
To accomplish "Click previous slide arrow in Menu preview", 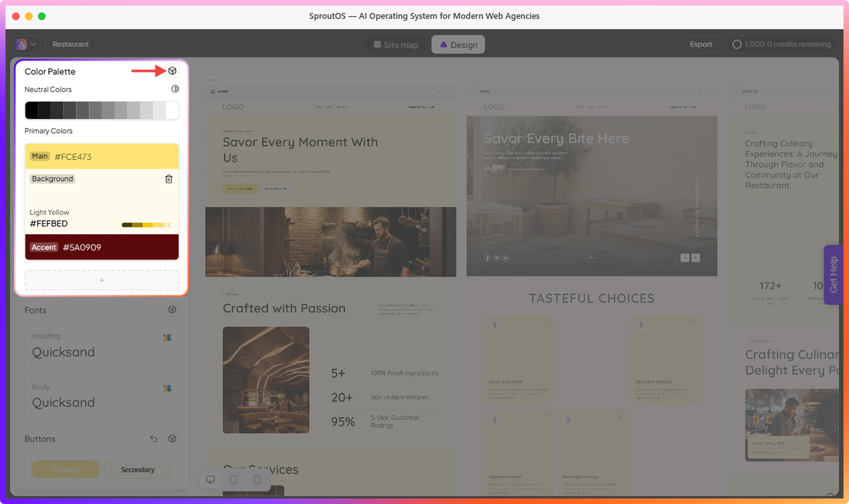I will (x=685, y=258).
